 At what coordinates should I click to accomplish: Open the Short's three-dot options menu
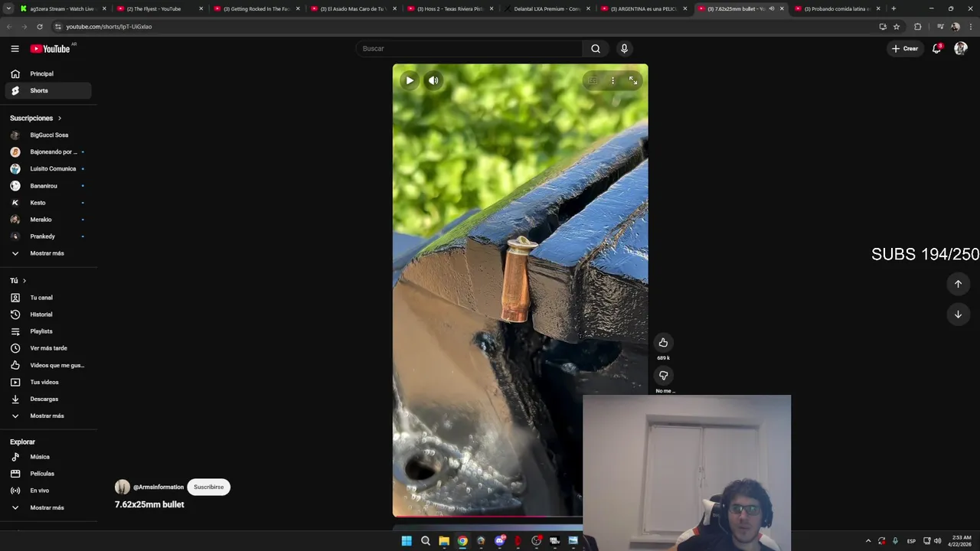coord(612,80)
